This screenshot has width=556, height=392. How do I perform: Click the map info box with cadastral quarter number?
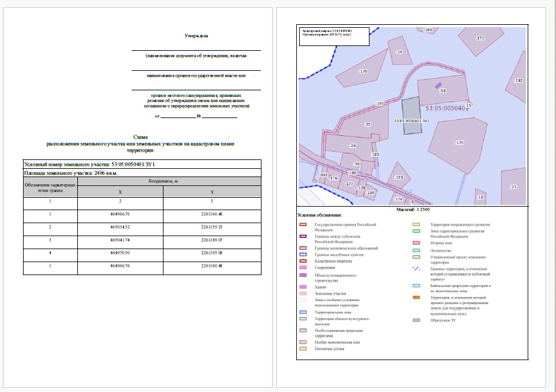pyautogui.click(x=335, y=37)
